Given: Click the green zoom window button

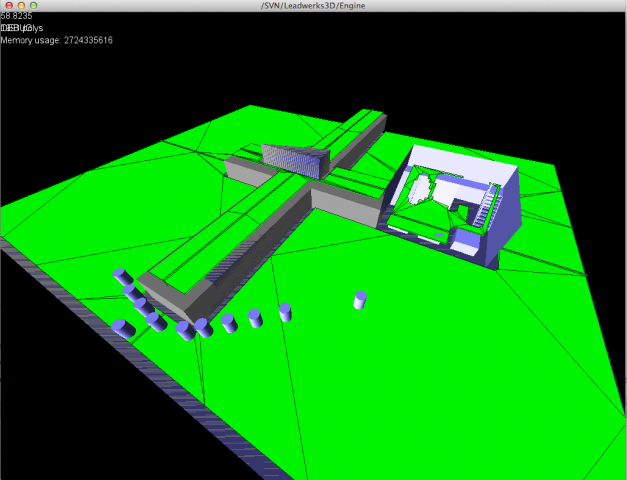Looking at the screenshot, I should point(34,7).
